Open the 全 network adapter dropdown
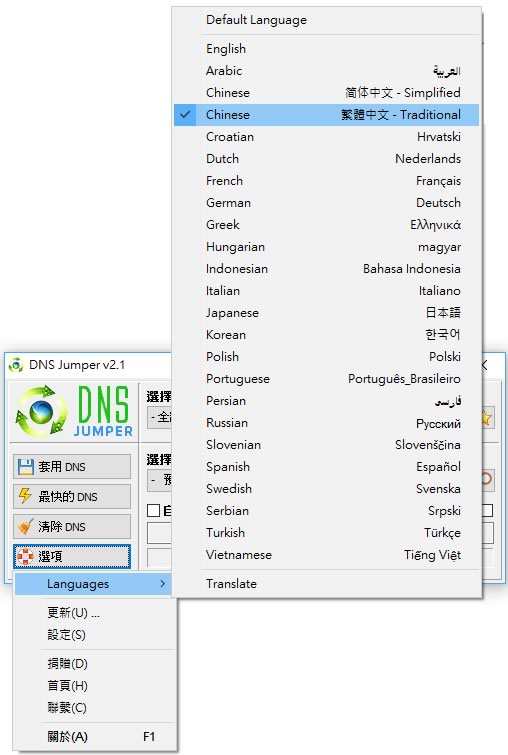 click(x=159, y=417)
